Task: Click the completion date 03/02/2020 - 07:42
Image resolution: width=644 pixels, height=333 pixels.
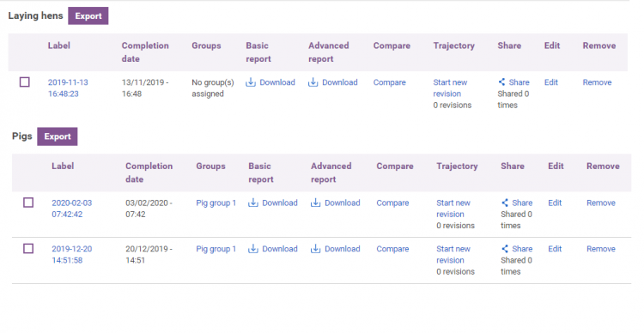Action: click(149, 209)
